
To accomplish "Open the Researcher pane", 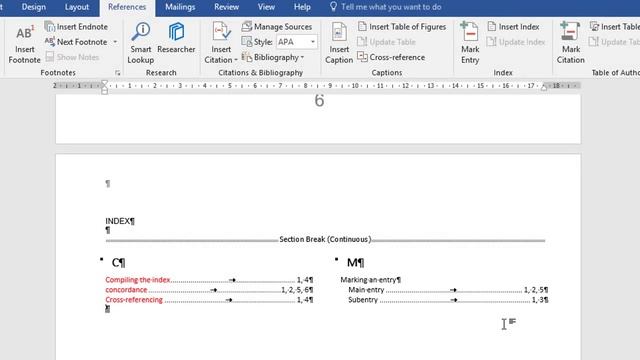I will point(176,38).
